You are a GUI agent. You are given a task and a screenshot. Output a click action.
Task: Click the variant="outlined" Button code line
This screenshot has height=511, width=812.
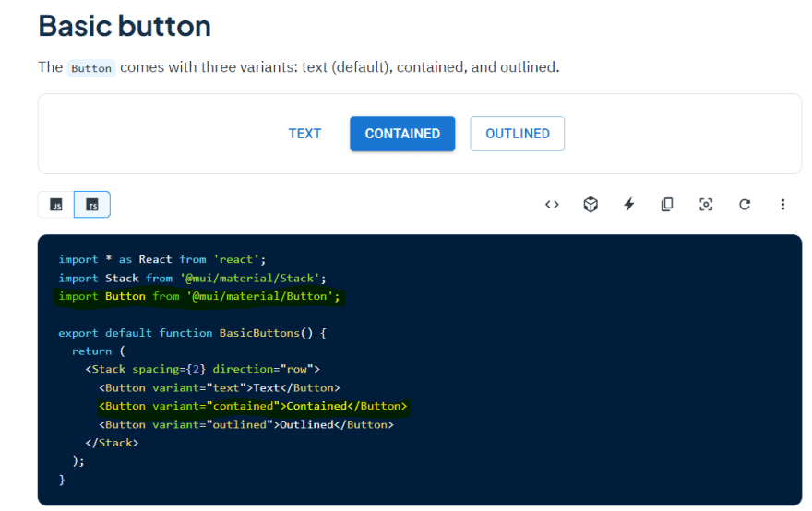coord(246,424)
